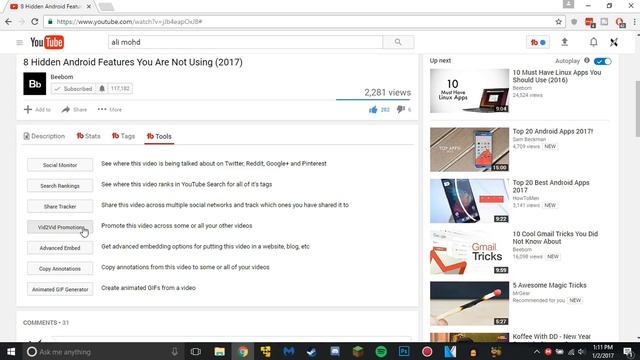
Task: Like the video with thumbs up
Action: coord(373,109)
